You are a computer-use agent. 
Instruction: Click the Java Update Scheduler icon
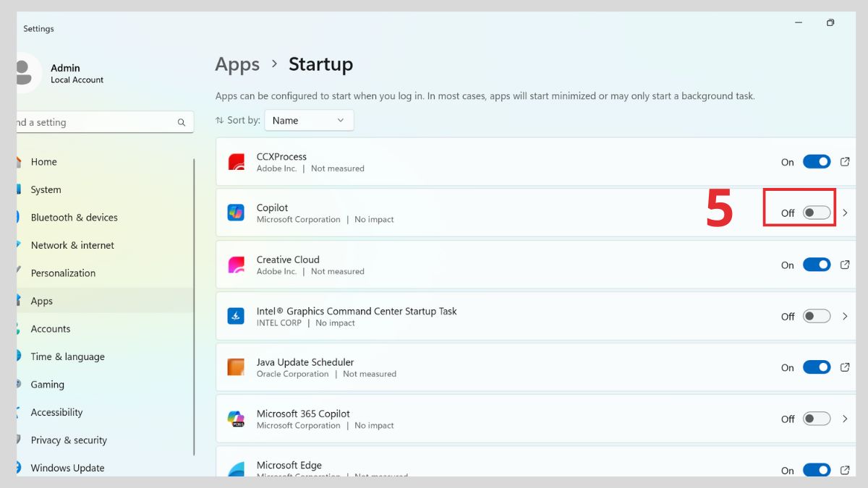click(x=236, y=367)
